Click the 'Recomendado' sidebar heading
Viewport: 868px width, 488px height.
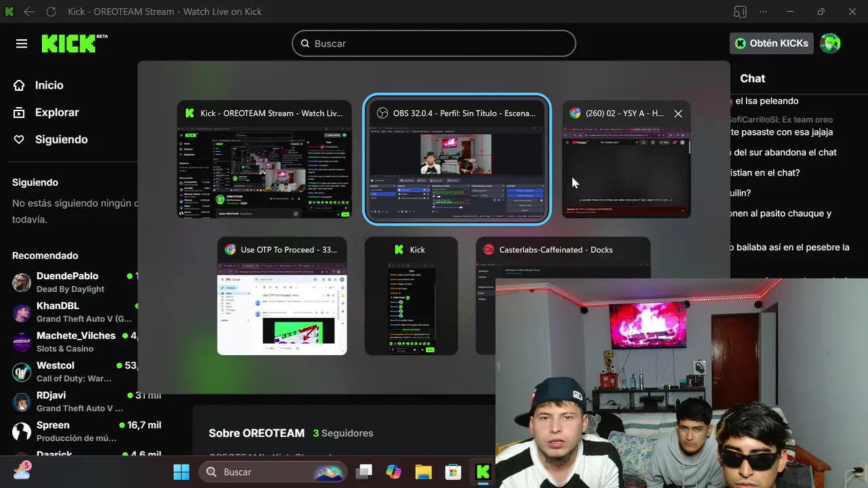coord(45,256)
